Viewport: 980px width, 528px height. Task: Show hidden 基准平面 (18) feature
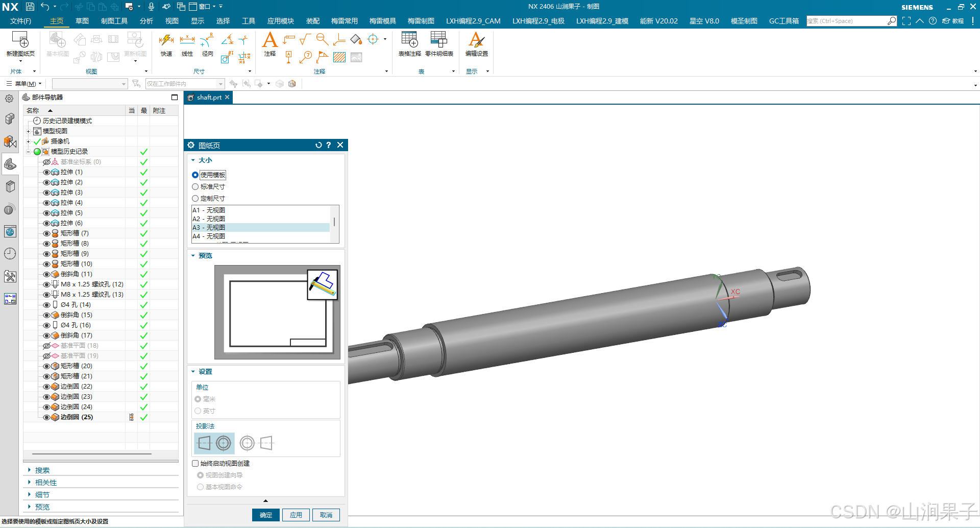(46, 346)
